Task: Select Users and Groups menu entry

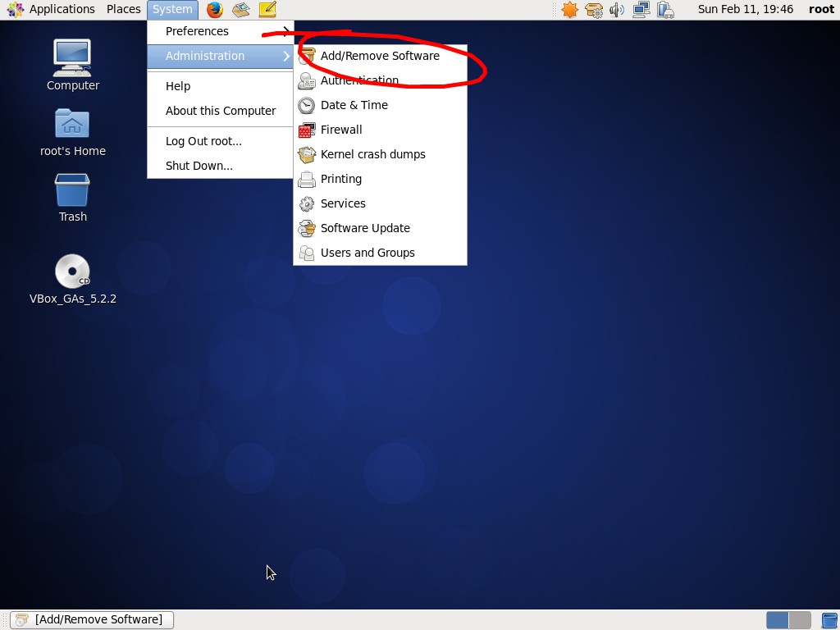Action: [x=367, y=253]
